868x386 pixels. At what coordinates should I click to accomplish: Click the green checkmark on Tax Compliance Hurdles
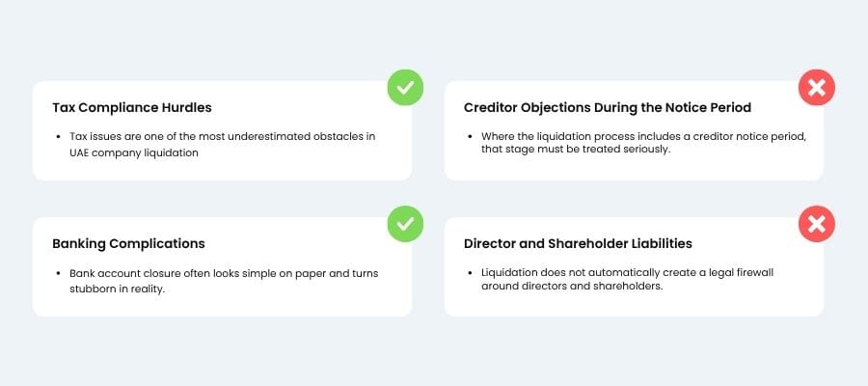(406, 88)
